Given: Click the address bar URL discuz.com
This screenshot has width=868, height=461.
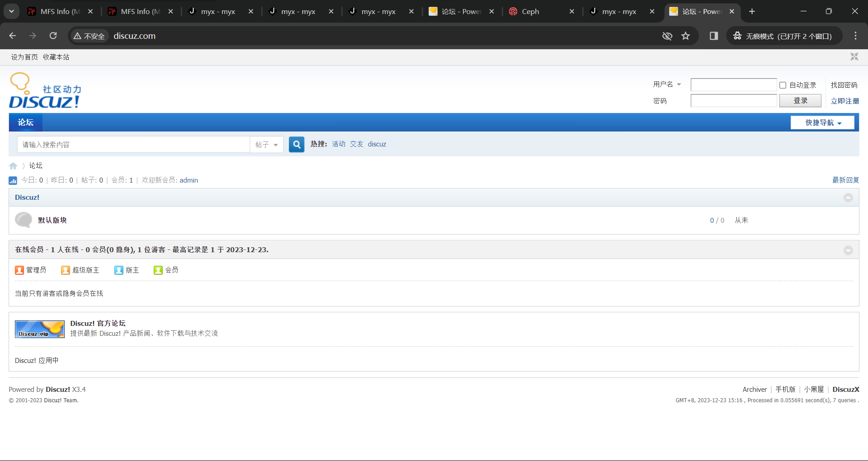Looking at the screenshot, I should click(x=134, y=36).
